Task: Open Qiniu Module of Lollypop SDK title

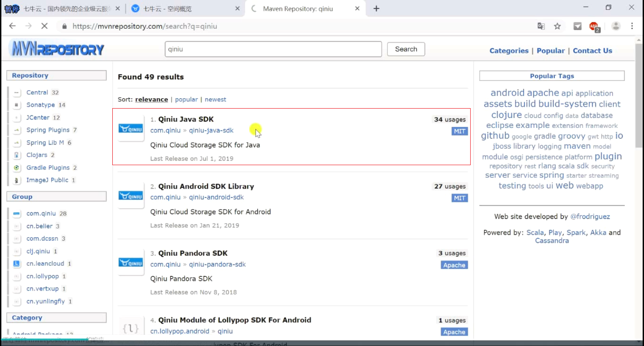Action: pyautogui.click(x=235, y=320)
